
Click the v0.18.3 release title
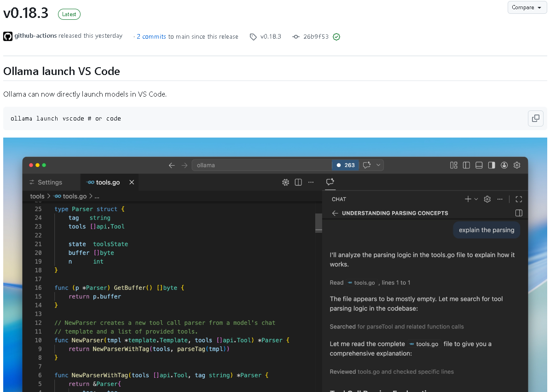coord(26,13)
